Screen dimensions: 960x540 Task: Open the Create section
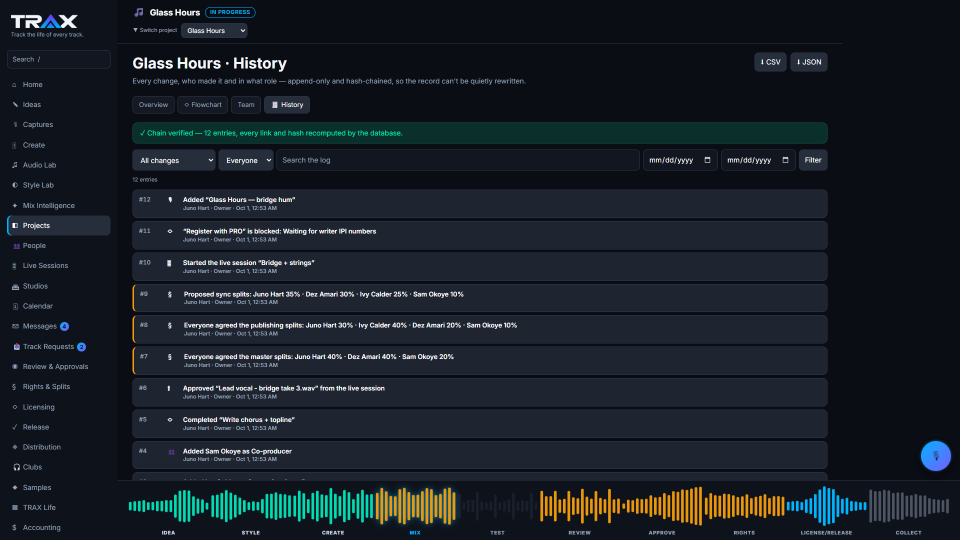58,145
